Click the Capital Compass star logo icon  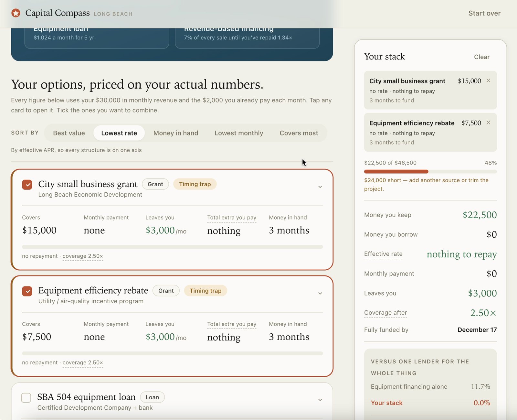click(16, 13)
